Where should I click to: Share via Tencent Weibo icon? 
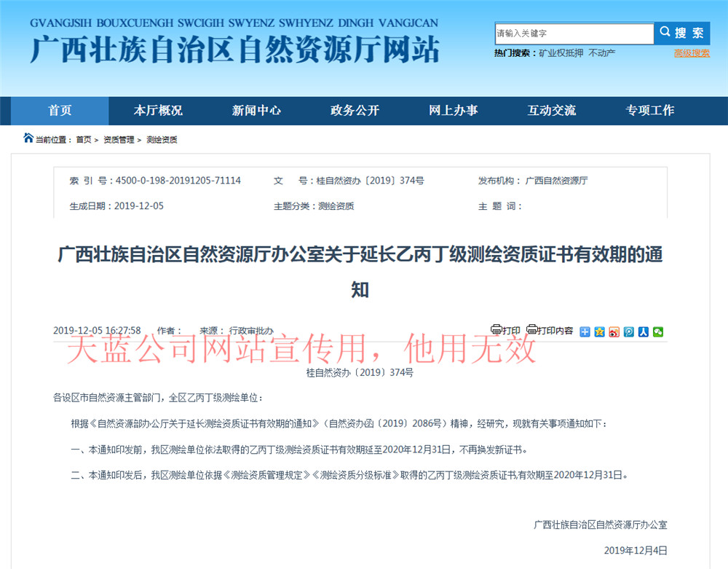(x=628, y=331)
